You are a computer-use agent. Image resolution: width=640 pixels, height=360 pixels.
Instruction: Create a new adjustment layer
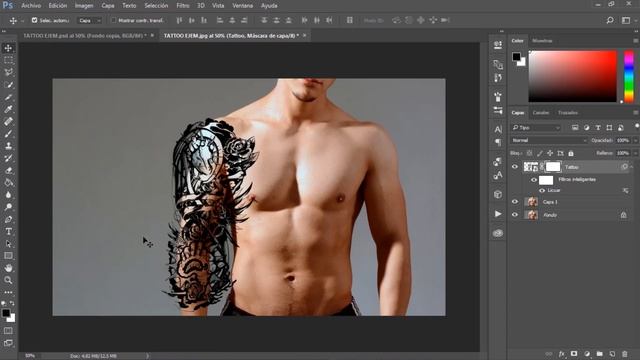587,354
